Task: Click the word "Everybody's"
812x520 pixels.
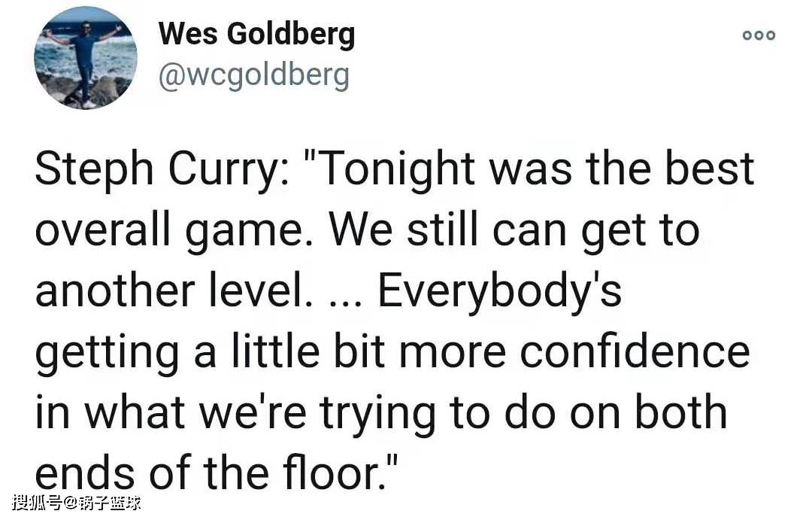Action: click(x=500, y=290)
